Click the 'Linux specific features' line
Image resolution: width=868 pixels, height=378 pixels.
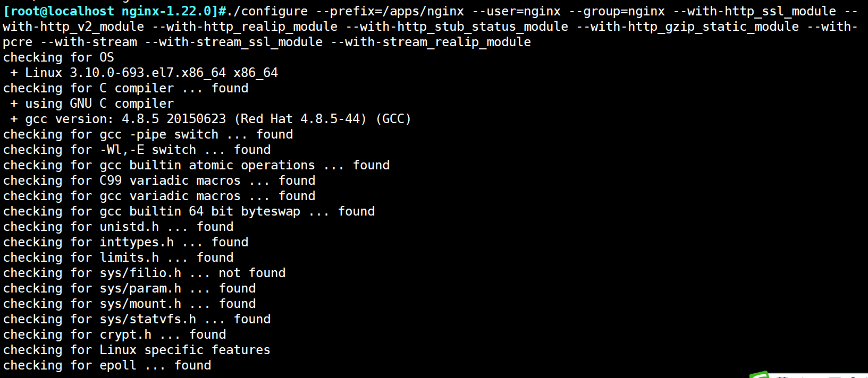tap(137, 350)
